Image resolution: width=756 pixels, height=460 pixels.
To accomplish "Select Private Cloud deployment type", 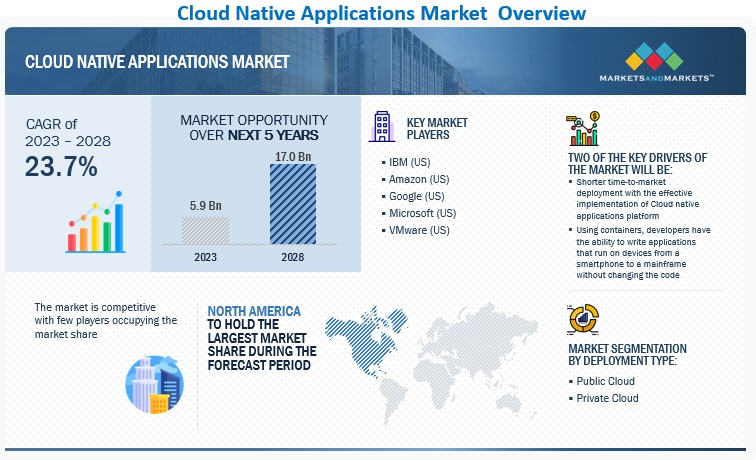I will pyautogui.click(x=609, y=398).
